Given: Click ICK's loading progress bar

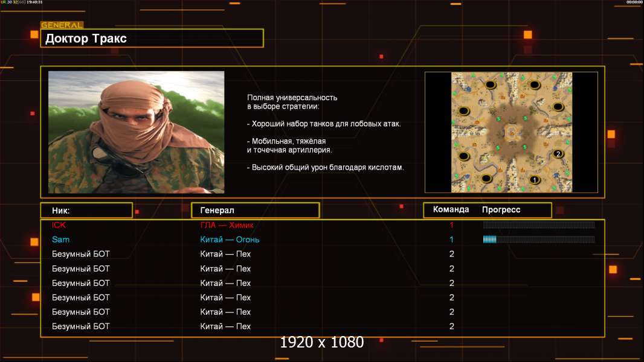Looking at the screenshot, I should click(539, 224).
